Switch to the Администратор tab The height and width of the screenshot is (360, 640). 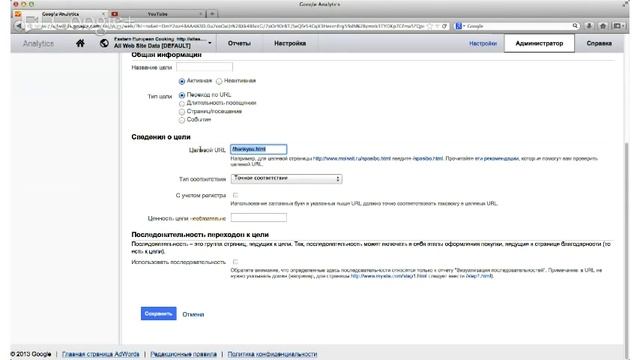(539, 43)
